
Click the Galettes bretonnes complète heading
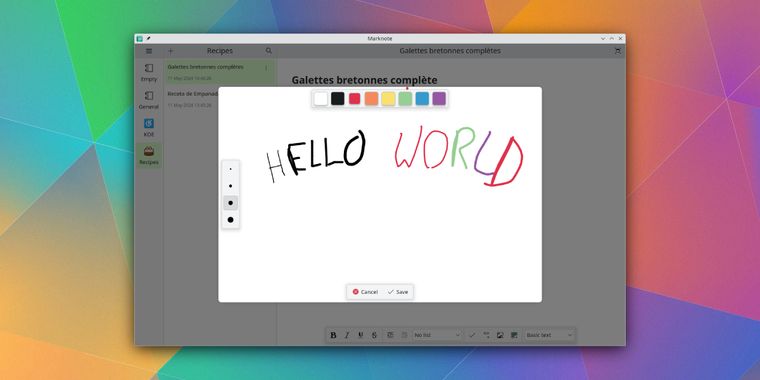pos(364,80)
